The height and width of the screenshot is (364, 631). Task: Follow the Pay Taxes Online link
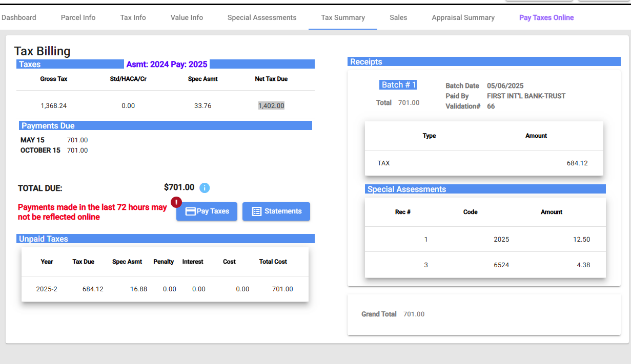click(x=546, y=17)
